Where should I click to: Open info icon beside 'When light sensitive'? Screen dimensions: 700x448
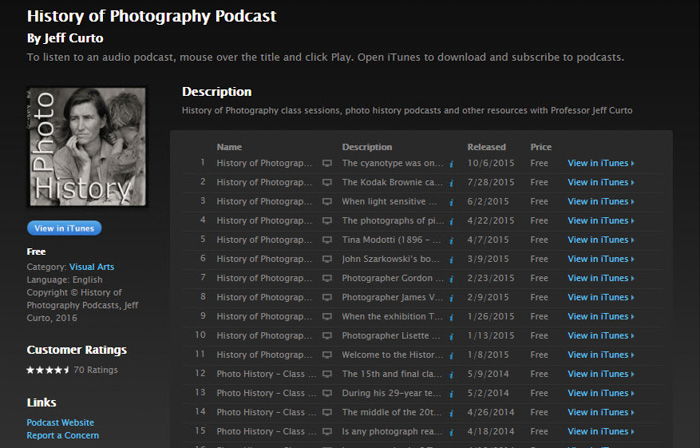[x=451, y=203]
